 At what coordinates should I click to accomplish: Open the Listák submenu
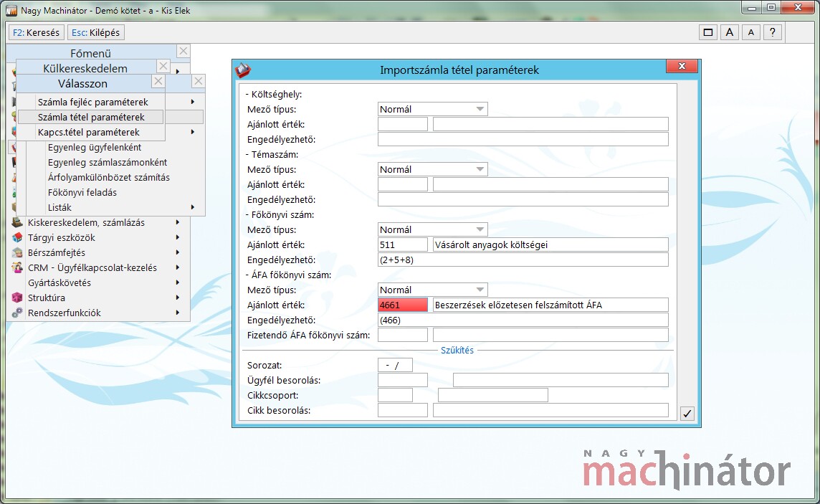59,208
